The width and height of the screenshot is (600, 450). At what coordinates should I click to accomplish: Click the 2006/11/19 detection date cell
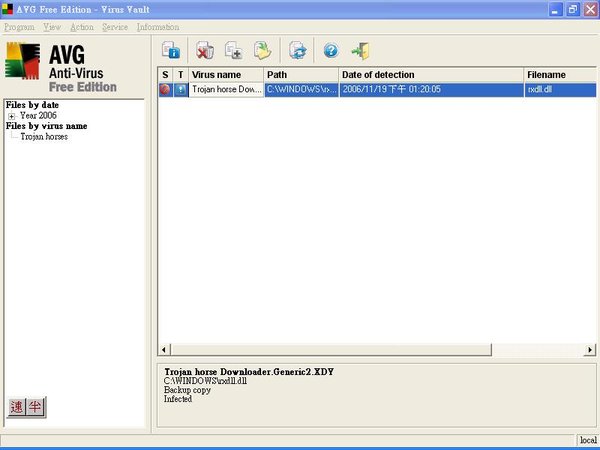431,90
